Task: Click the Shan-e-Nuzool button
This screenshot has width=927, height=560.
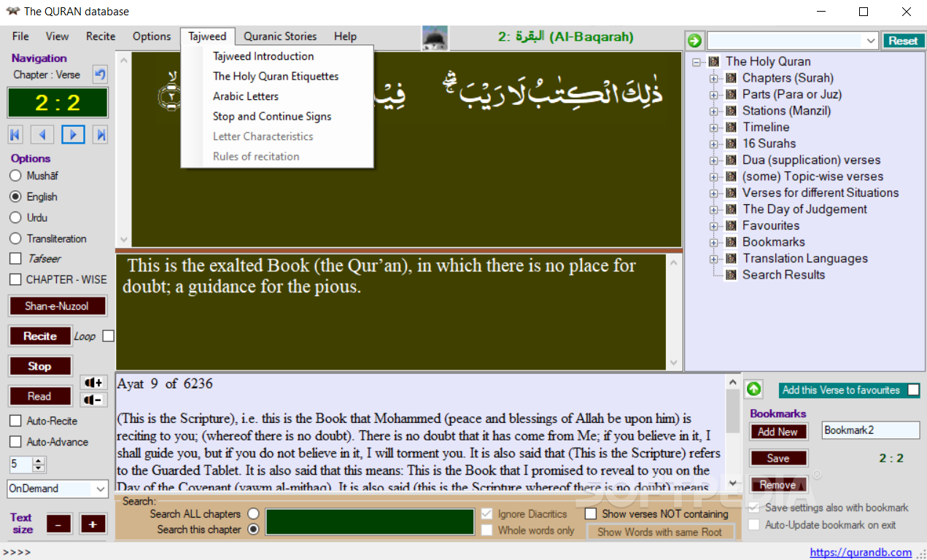Action: 58,306
